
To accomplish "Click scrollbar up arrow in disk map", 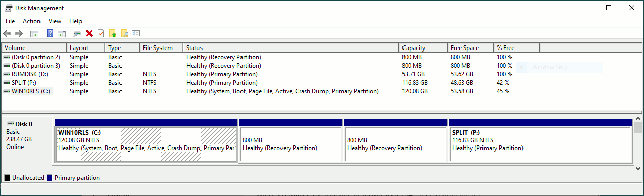I will point(638,119).
